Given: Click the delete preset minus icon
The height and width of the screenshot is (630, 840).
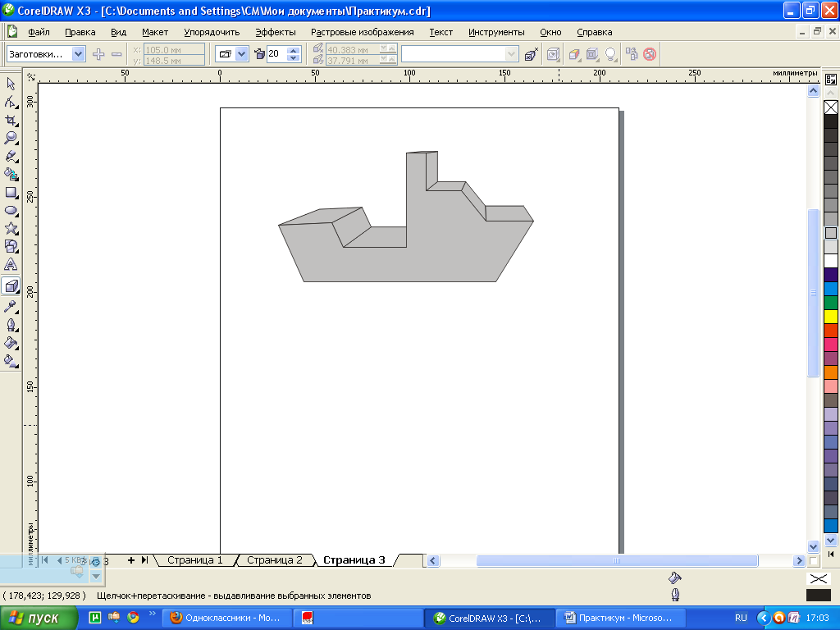Looking at the screenshot, I should coord(116,54).
